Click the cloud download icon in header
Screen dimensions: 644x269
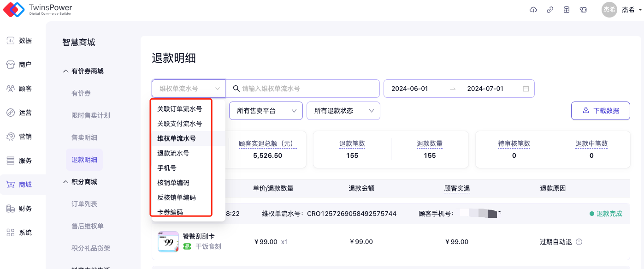tap(533, 10)
